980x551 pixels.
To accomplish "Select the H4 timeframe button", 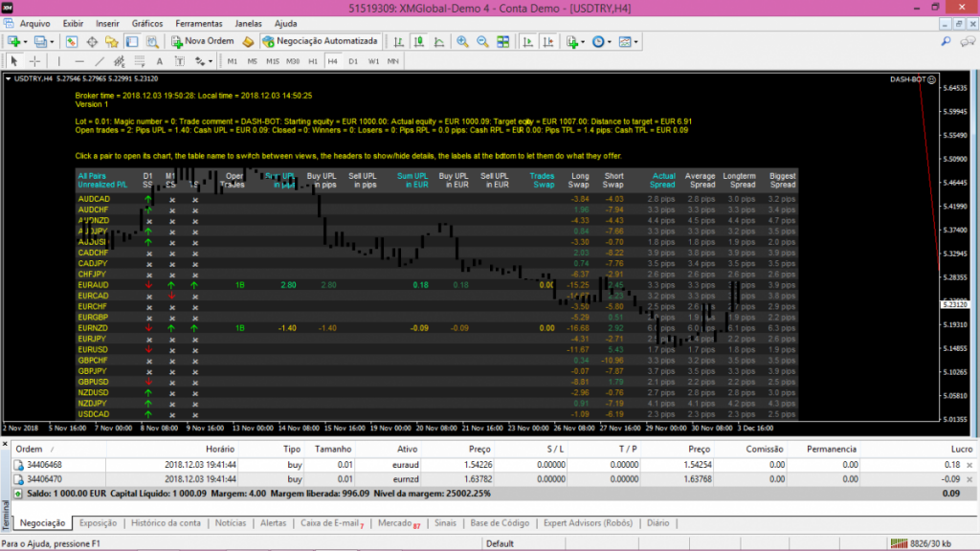I will click(332, 61).
